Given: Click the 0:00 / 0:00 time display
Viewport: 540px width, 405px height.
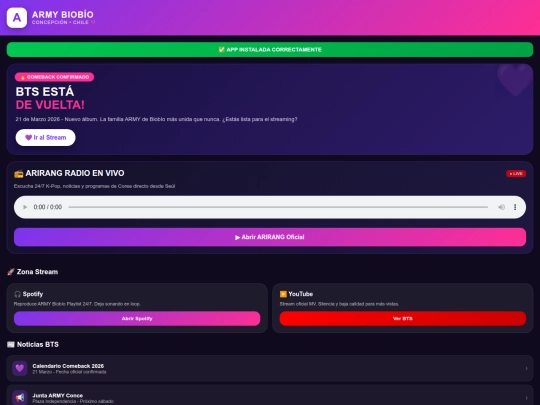Looking at the screenshot, I should click(48, 207).
